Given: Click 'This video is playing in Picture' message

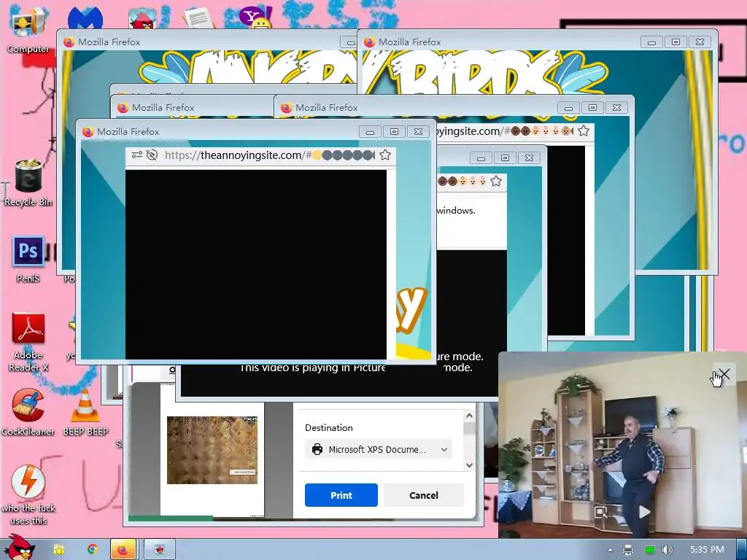Looking at the screenshot, I should point(312,367).
